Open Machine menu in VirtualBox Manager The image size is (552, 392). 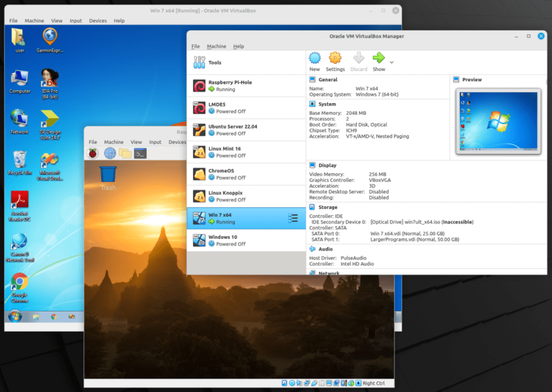(217, 46)
